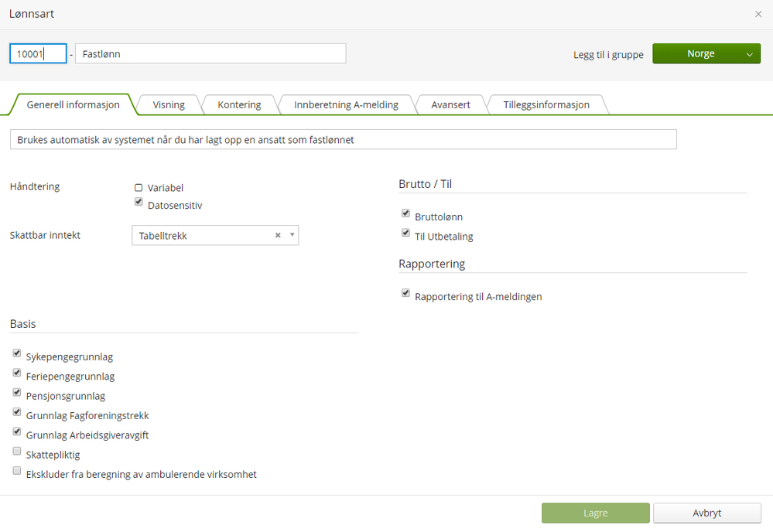Switch to the Visning tab
The height and width of the screenshot is (532, 773).
click(169, 104)
